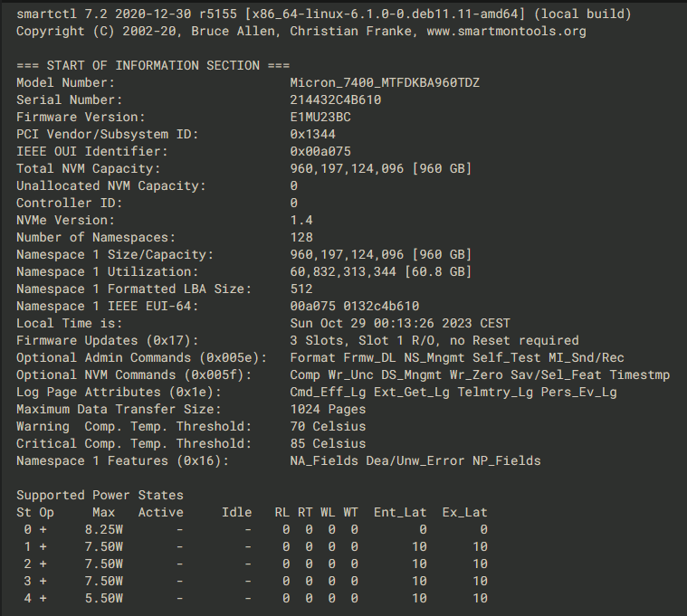
Task: Click the NVMe Version value 1.4
Action: [301, 220]
